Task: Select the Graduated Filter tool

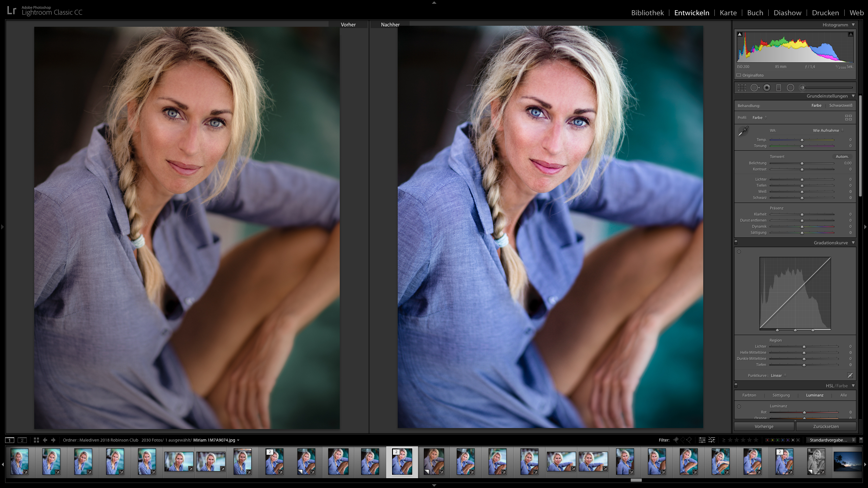Action: 778,88
